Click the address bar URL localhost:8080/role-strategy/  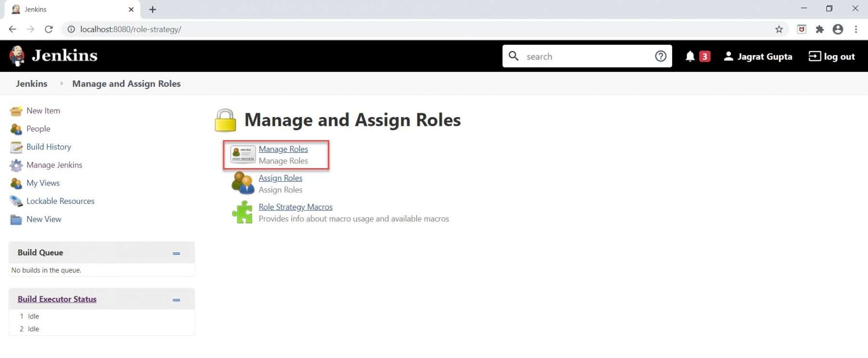pyautogui.click(x=131, y=29)
